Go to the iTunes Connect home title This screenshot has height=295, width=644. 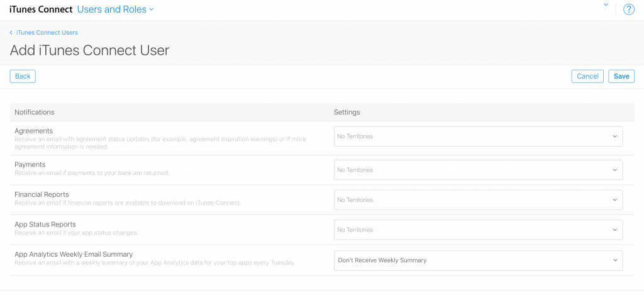(x=41, y=9)
